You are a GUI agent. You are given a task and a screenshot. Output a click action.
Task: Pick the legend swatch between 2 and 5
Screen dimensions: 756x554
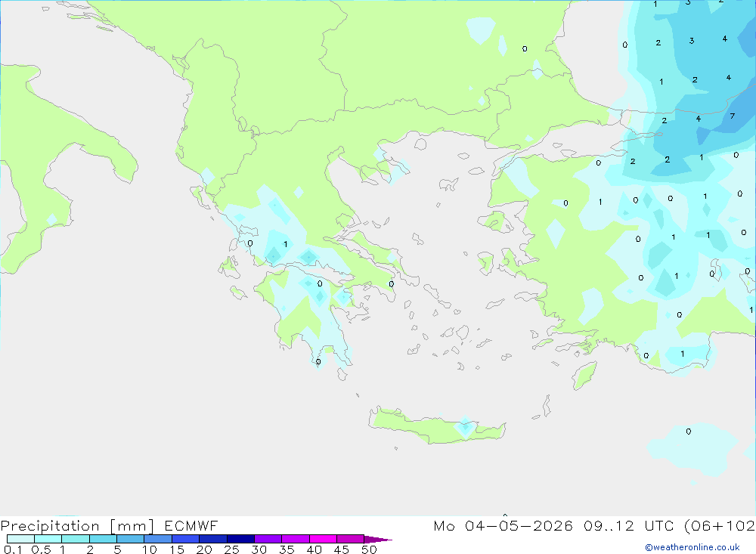(x=103, y=539)
